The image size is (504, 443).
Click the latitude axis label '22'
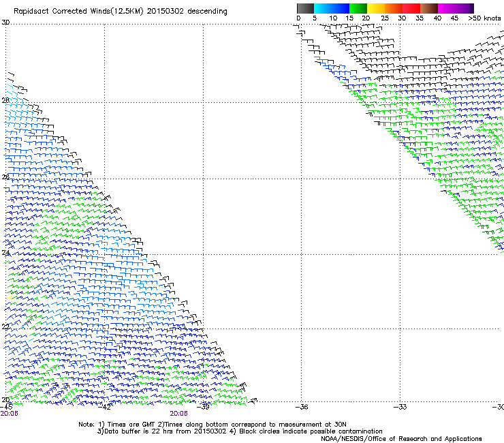tap(5, 327)
